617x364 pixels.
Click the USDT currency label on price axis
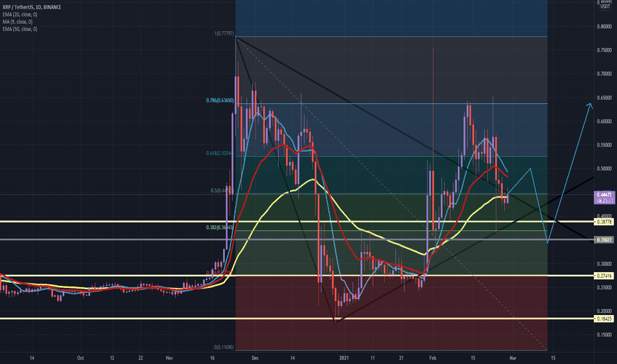[x=605, y=7]
